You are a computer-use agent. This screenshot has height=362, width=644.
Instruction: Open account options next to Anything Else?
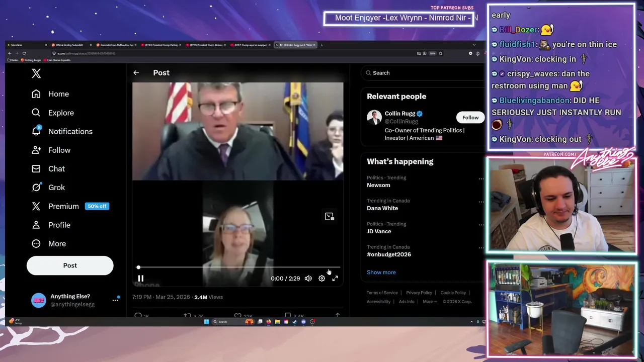tap(115, 300)
